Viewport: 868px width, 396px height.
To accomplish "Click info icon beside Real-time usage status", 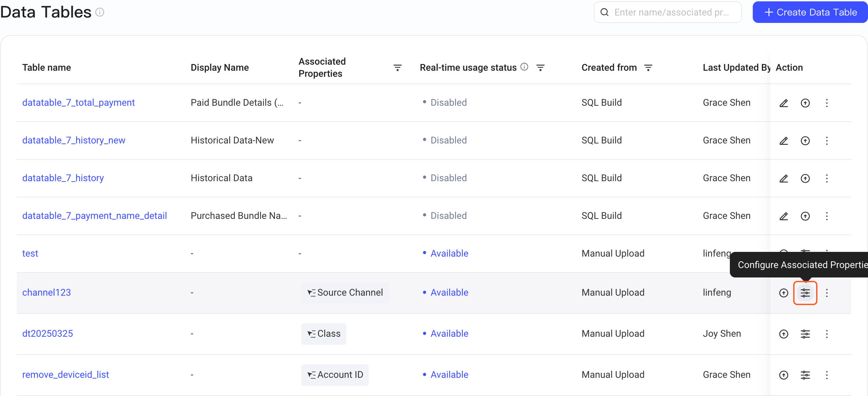I will [x=524, y=67].
